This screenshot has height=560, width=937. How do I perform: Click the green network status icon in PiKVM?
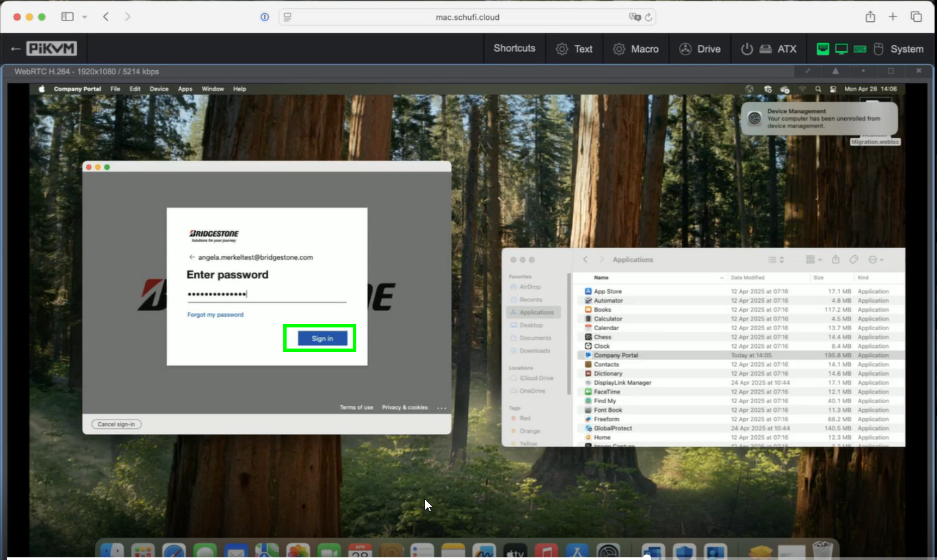tap(823, 49)
